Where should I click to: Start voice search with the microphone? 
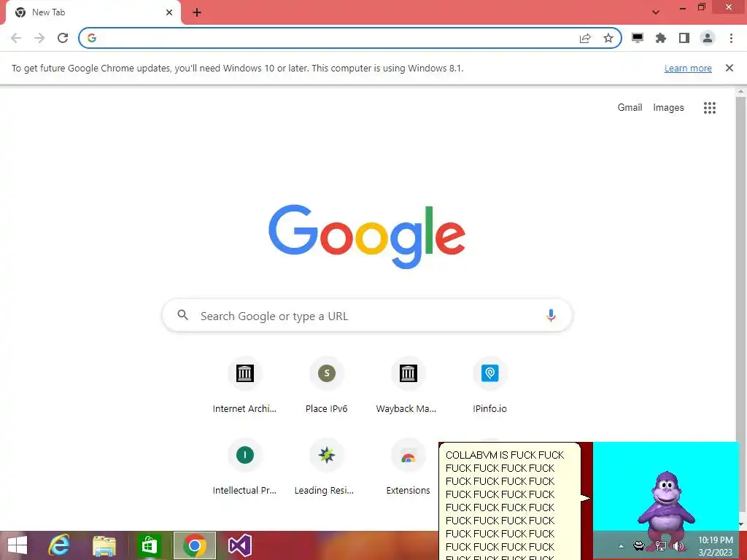coord(551,315)
